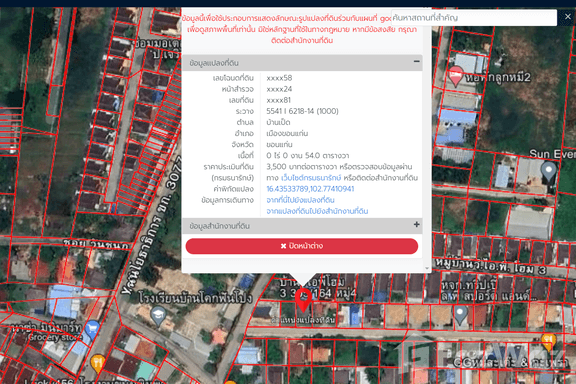Open the จากแปลงที่ดินไปยังสำนักงานที่ดิน directions link
Viewport: 576px width, 384px height.
tap(317, 211)
